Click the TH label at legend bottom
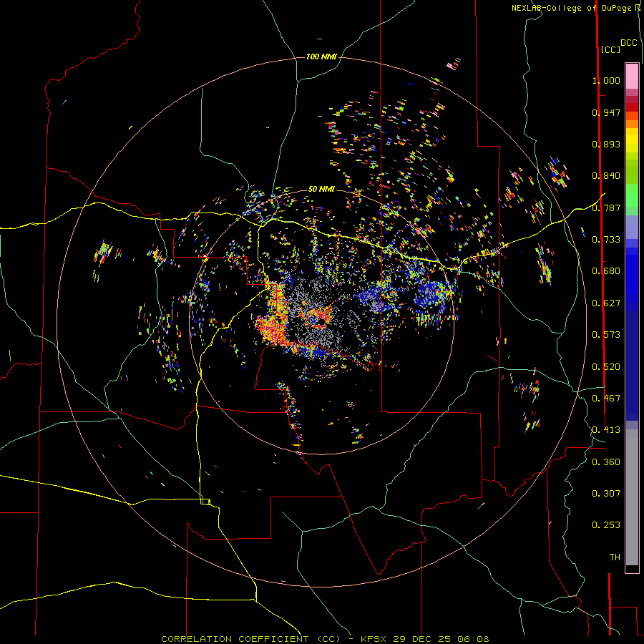Image resolution: width=644 pixels, height=644 pixels. point(615,557)
